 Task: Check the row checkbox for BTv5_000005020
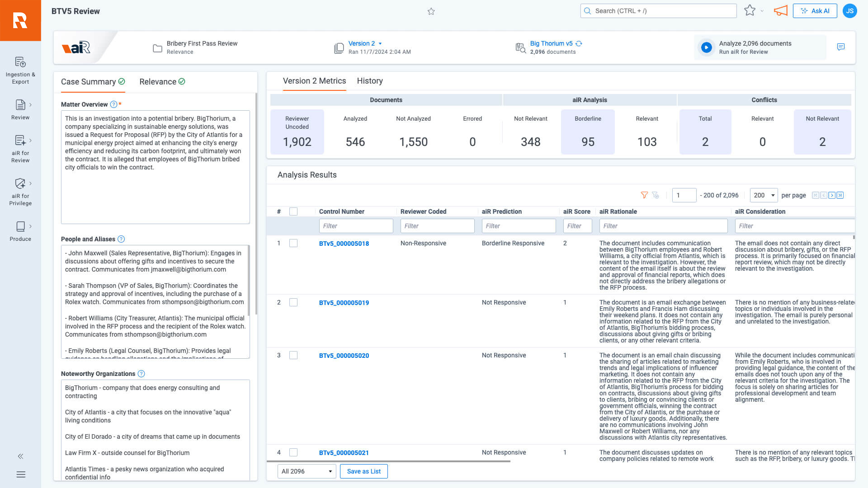pyautogui.click(x=293, y=355)
